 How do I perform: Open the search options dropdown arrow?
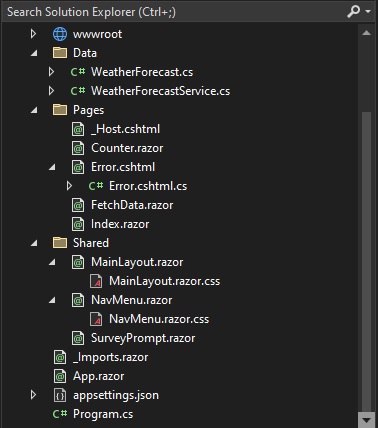[x=368, y=12]
